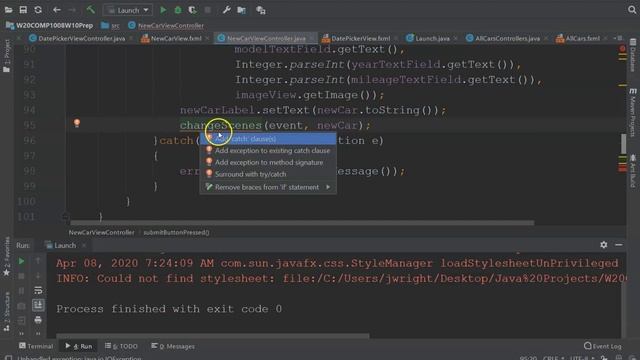Open the Event Log
This screenshot has height=360, width=640.
tap(603, 346)
